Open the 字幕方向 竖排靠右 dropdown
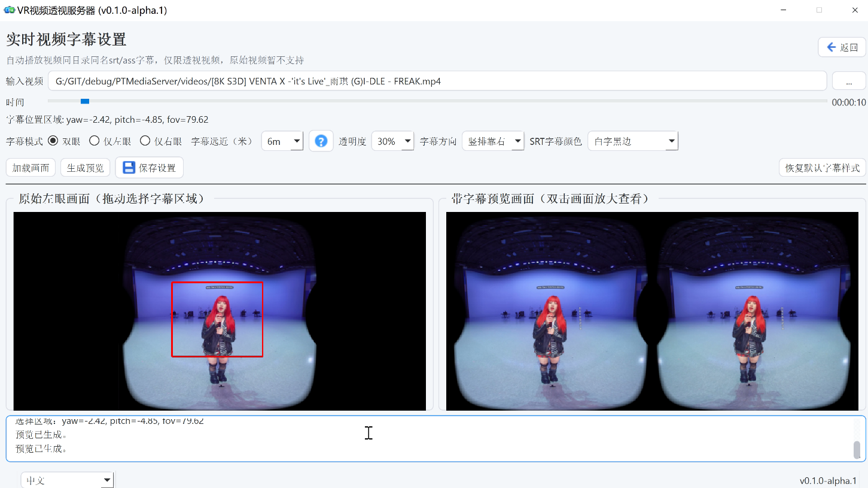This screenshot has width=868, height=488. click(493, 141)
